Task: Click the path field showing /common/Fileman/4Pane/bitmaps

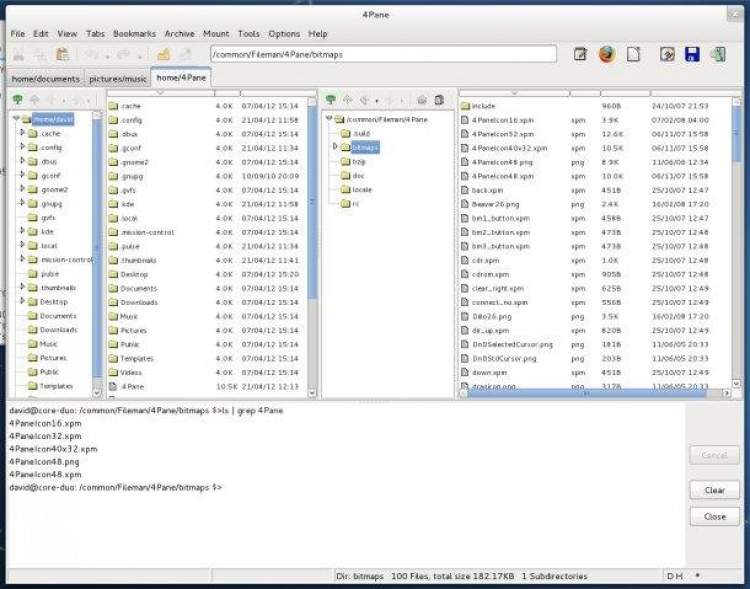Action: point(383,54)
